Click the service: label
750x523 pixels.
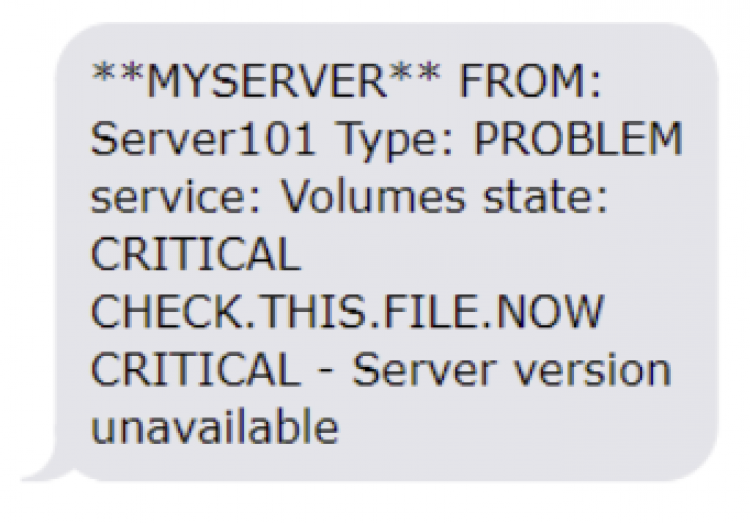click(176, 197)
